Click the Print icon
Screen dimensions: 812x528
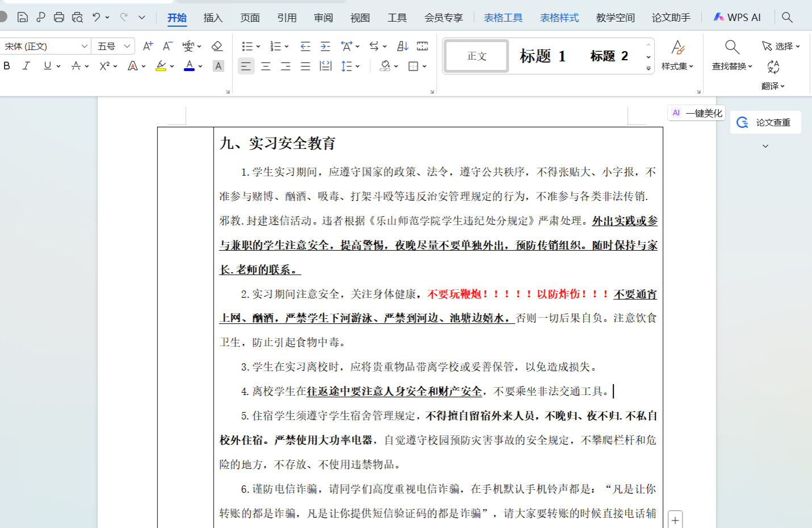pyautogui.click(x=59, y=17)
